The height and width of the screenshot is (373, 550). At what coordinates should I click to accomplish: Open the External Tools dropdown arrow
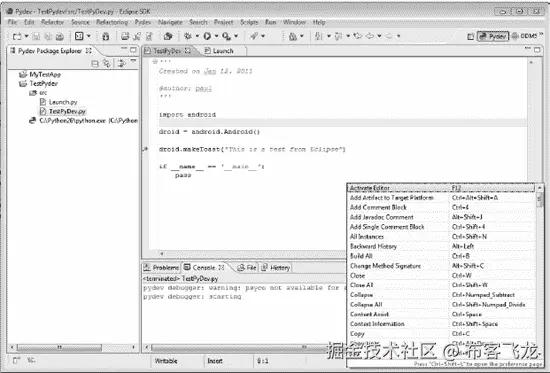(x=236, y=36)
